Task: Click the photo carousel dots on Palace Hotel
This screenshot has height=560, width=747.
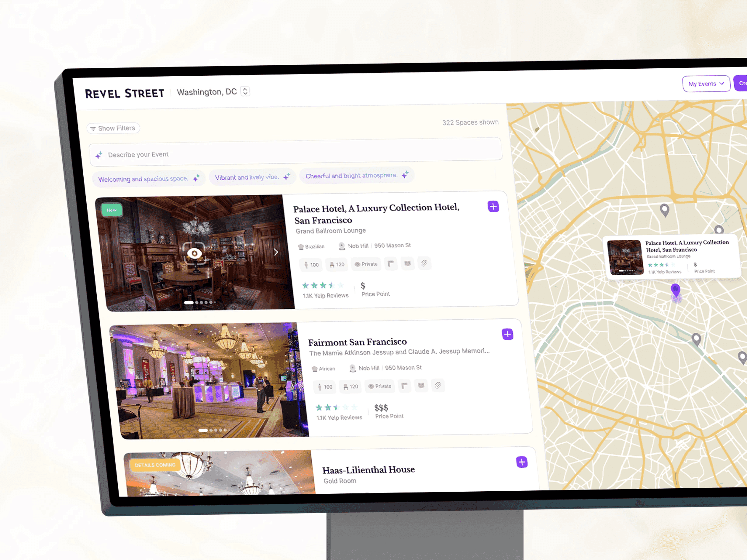Action: click(x=200, y=302)
